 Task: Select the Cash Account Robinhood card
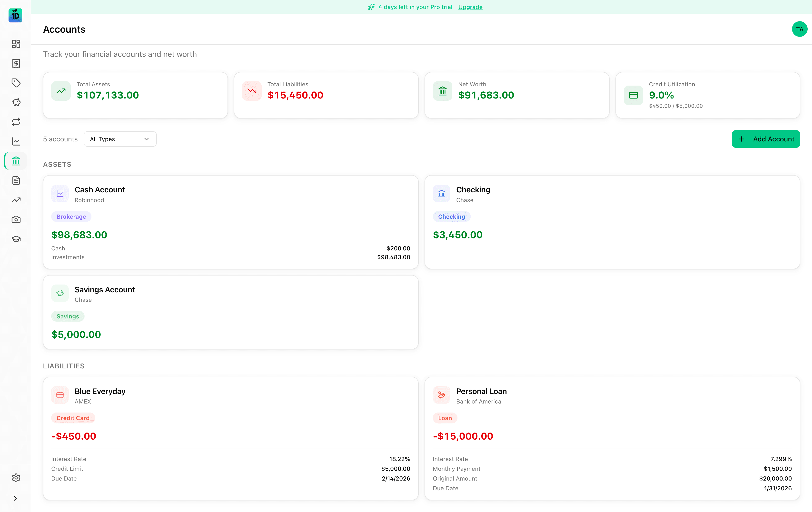pos(230,222)
